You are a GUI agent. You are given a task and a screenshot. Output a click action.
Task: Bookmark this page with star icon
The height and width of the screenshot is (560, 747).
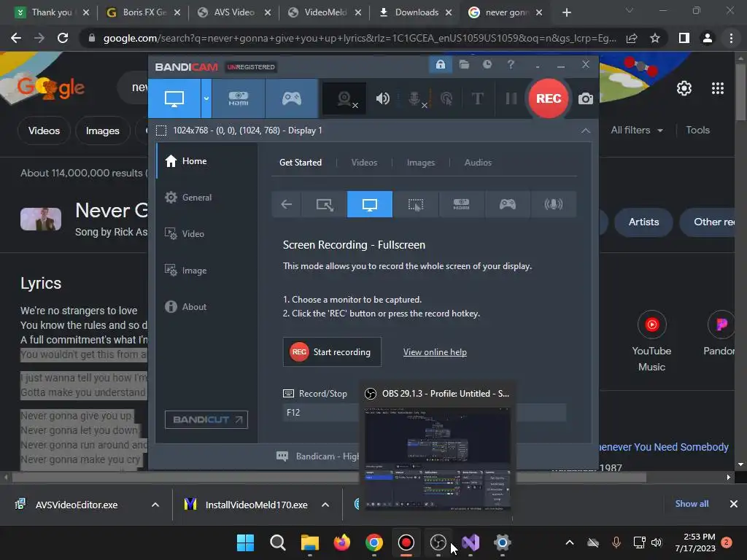click(655, 38)
